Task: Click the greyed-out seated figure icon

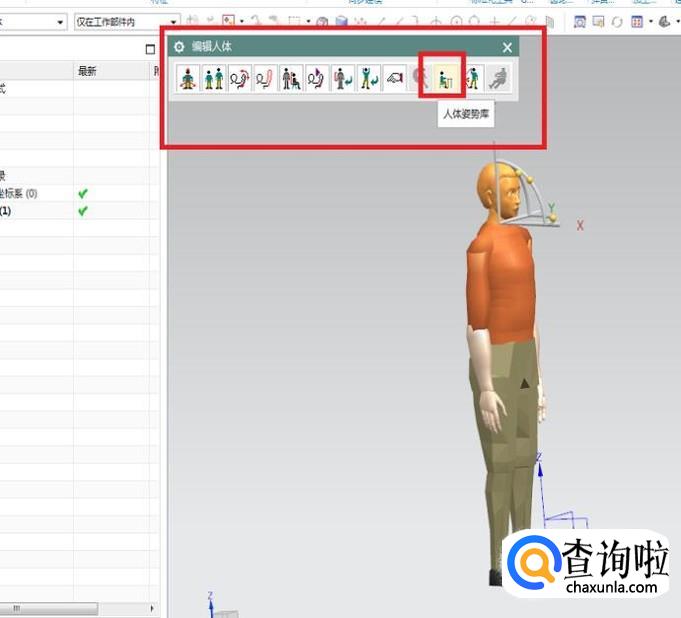Action: [x=497, y=78]
